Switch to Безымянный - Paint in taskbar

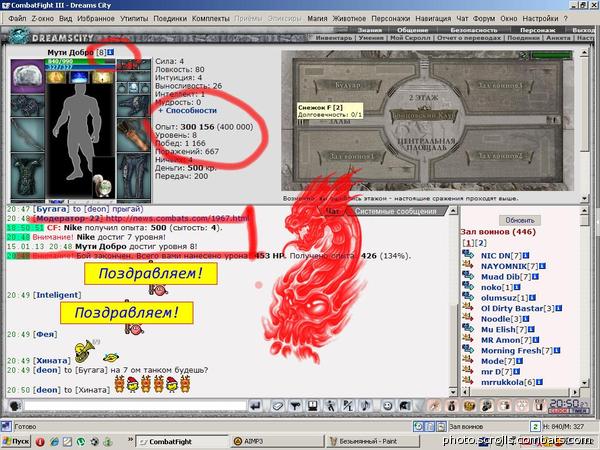373,441
